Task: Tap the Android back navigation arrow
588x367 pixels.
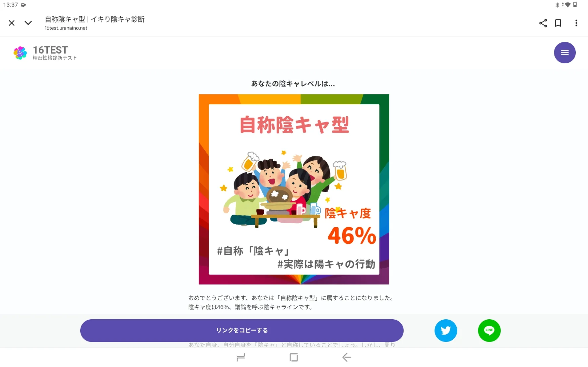Action: (x=347, y=357)
